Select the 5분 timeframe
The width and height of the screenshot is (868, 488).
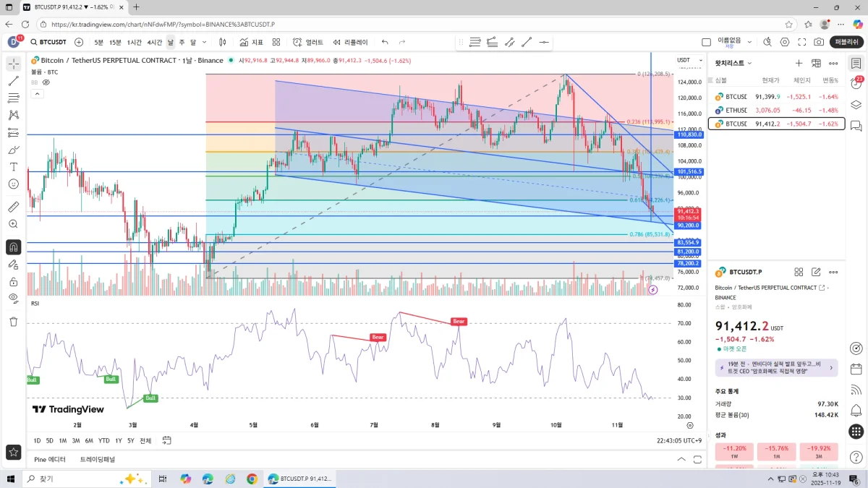(98, 42)
